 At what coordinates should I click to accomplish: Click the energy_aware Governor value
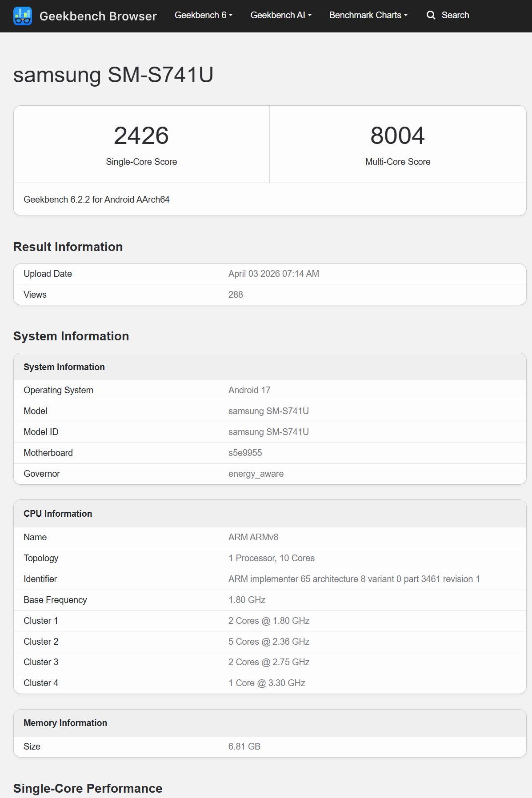tap(256, 474)
